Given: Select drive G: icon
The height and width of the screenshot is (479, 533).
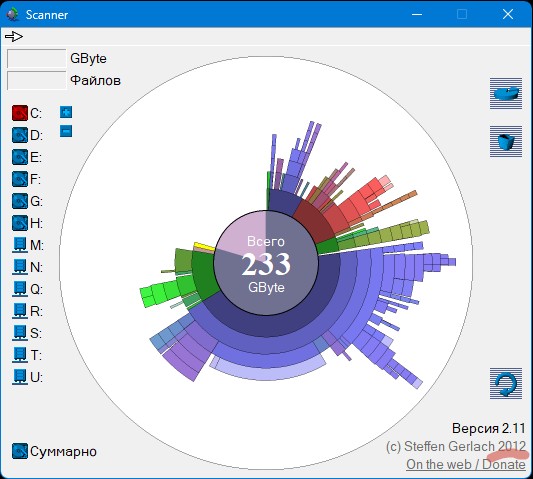Looking at the screenshot, I should pyautogui.click(x=20, y=201).
